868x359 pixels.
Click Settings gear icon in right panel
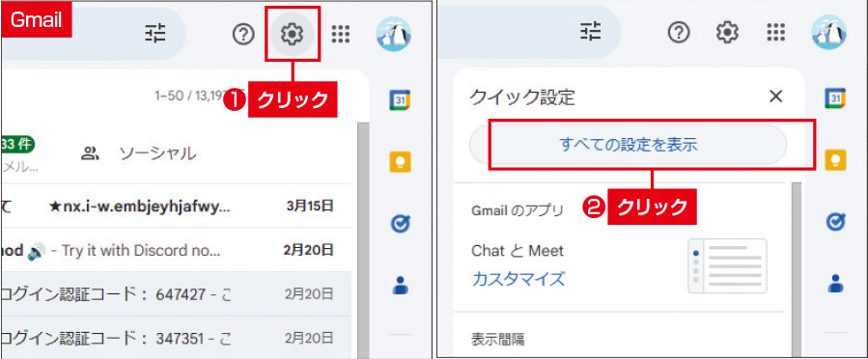point(727,33)
